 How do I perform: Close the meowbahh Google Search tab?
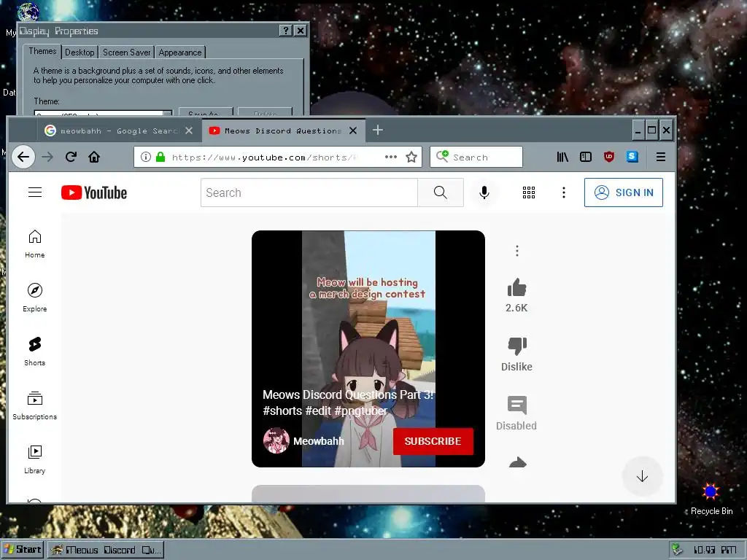click(x=189, y=131)
